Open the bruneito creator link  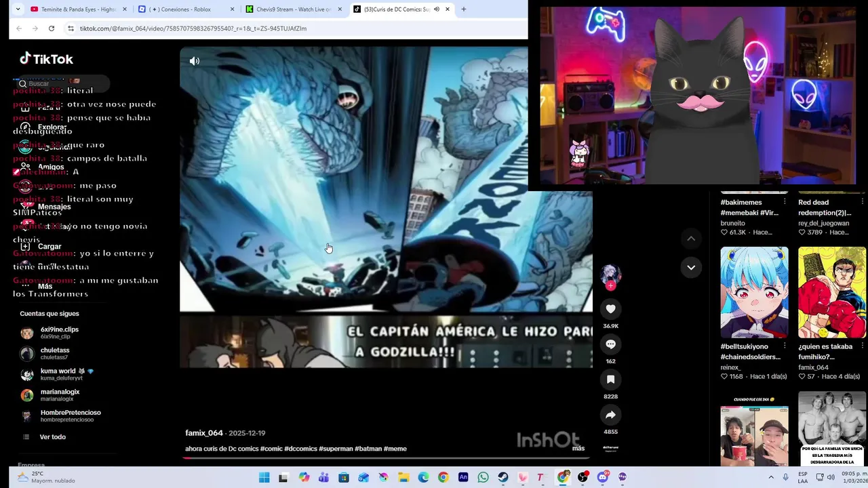pyautogui.click(x=732, y=223)
